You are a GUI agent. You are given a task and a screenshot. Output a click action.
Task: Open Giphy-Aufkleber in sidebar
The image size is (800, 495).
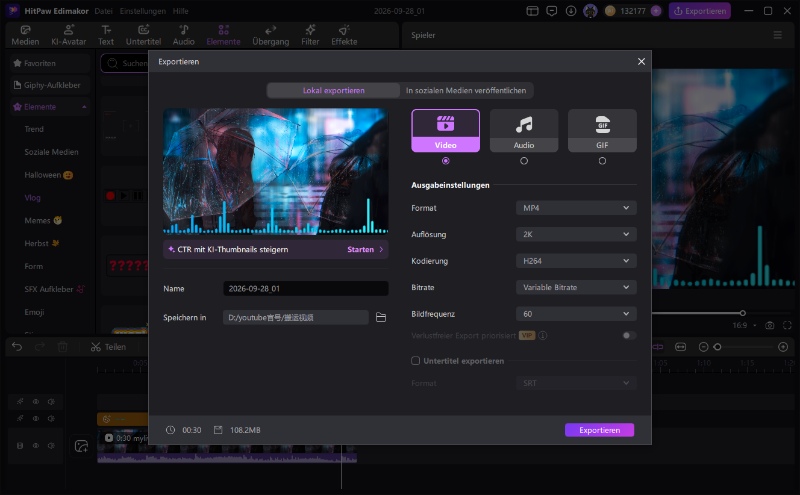(49, 85)
